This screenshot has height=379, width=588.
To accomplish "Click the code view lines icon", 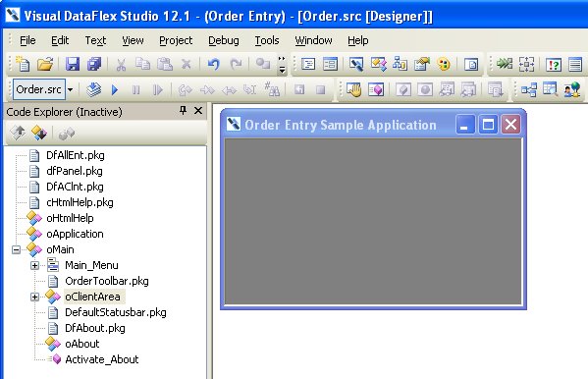I will click(308, 64).
